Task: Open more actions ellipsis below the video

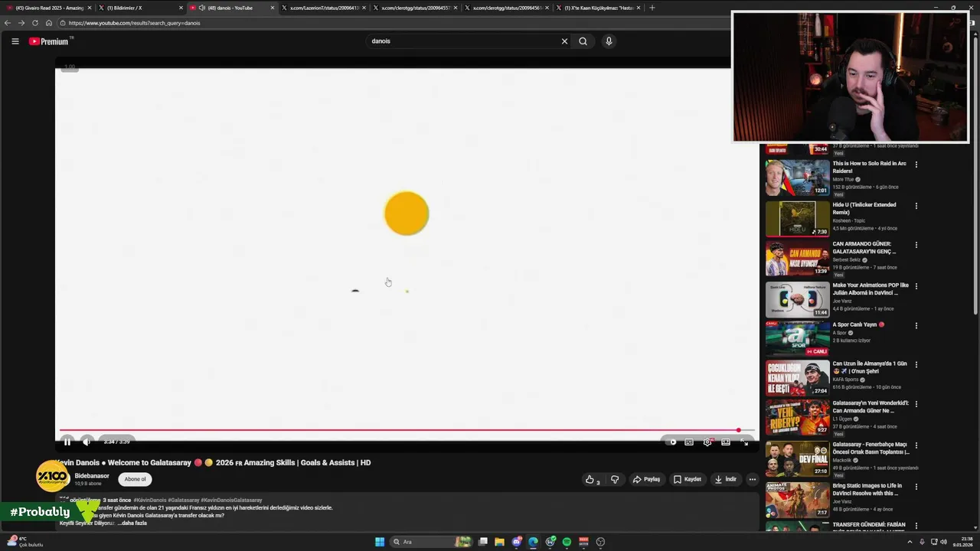Action: click(753, 479)
